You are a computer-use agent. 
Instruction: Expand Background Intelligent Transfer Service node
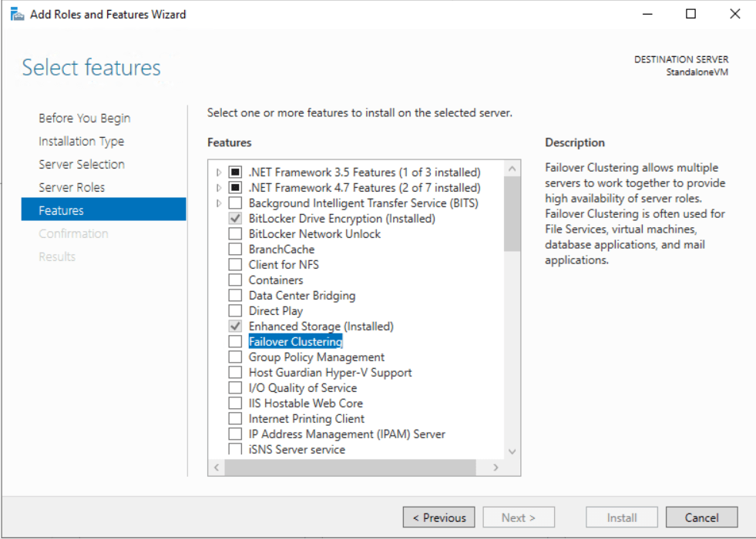(219, 203)
